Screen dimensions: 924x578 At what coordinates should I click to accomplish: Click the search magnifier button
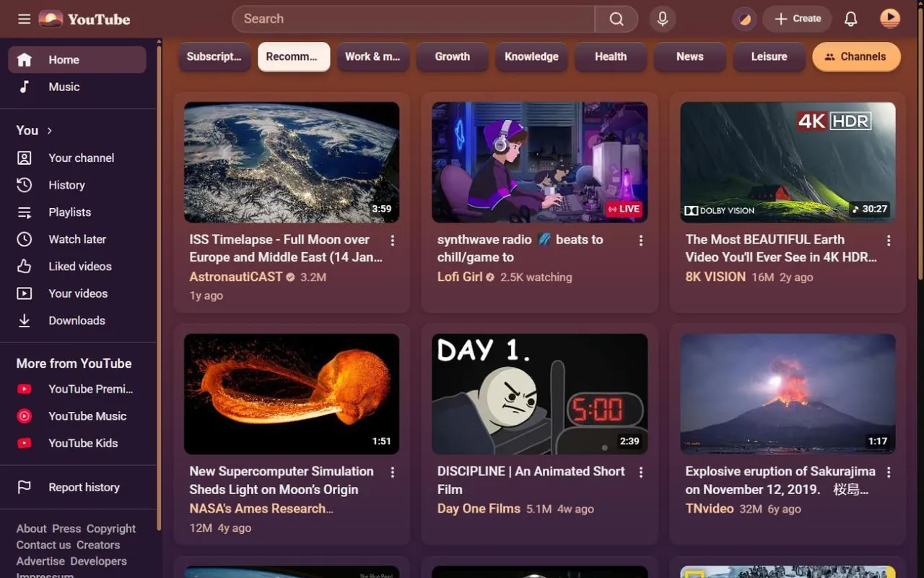tap(616, 19)
